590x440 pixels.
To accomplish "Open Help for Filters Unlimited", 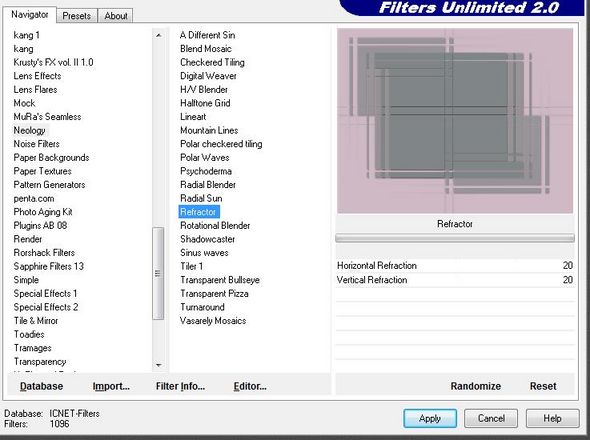I will (x=552, y=418).
